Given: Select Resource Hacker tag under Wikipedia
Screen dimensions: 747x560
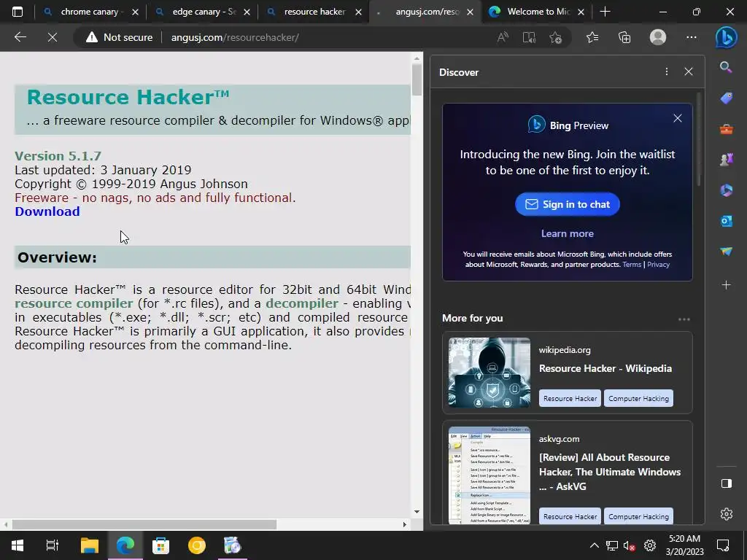Looking at the screenshot, I should [570, 398].
